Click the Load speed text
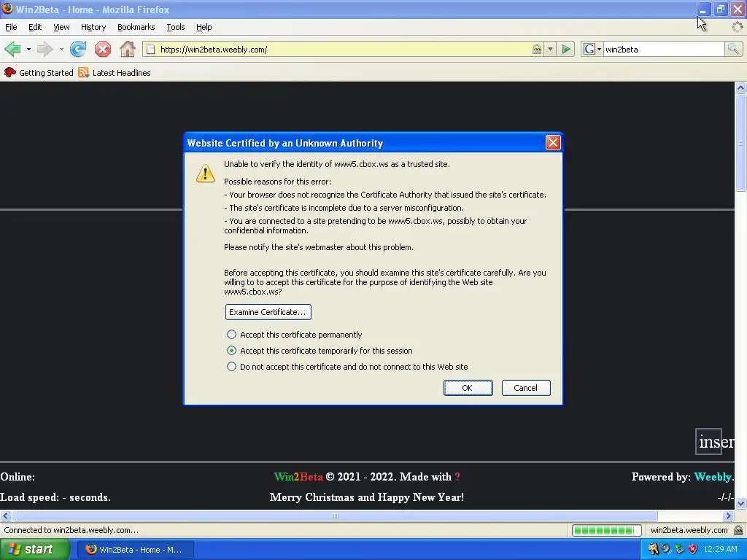 [55, 497]
